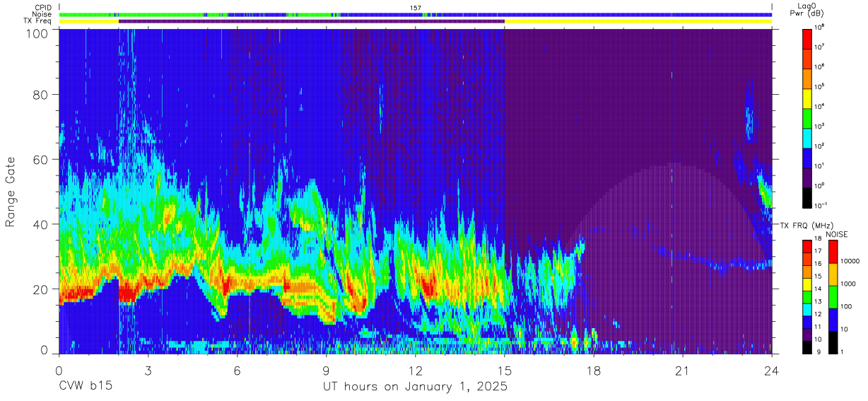Click the TX Freq row label
The height and width of the screenshot is (401, 868).
click(37, 21)
